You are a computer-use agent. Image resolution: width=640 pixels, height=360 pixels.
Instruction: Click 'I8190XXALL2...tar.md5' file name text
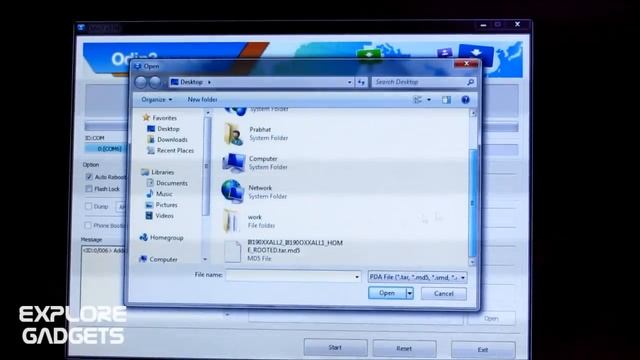(295, 247)
